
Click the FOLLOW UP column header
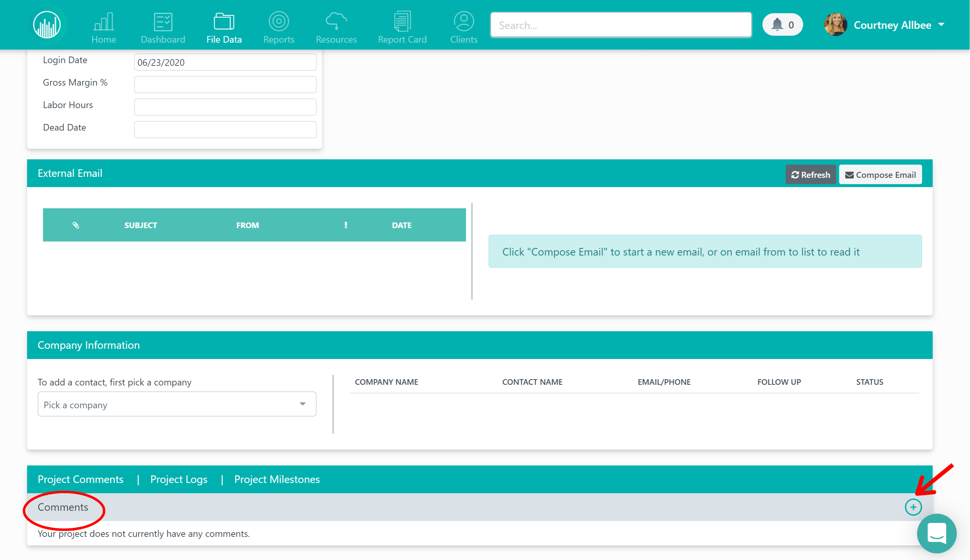pyautogui.click(x=779, y=382)
